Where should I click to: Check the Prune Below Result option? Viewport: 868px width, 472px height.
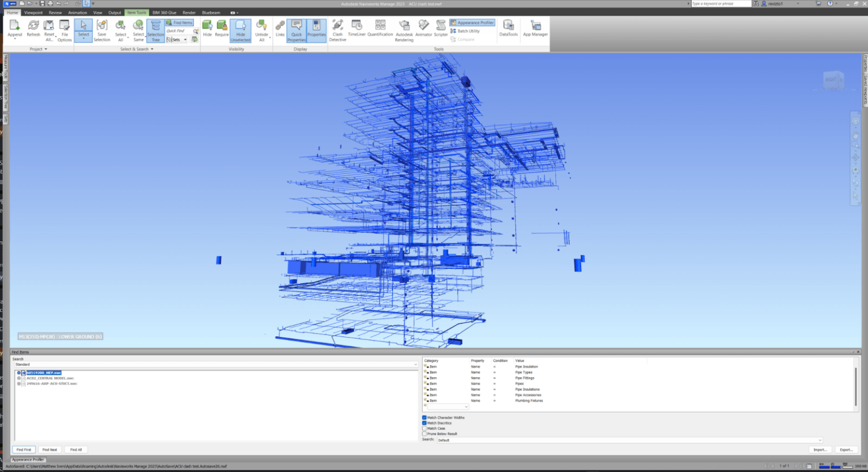pyautogui.click(x=424, y=434)
